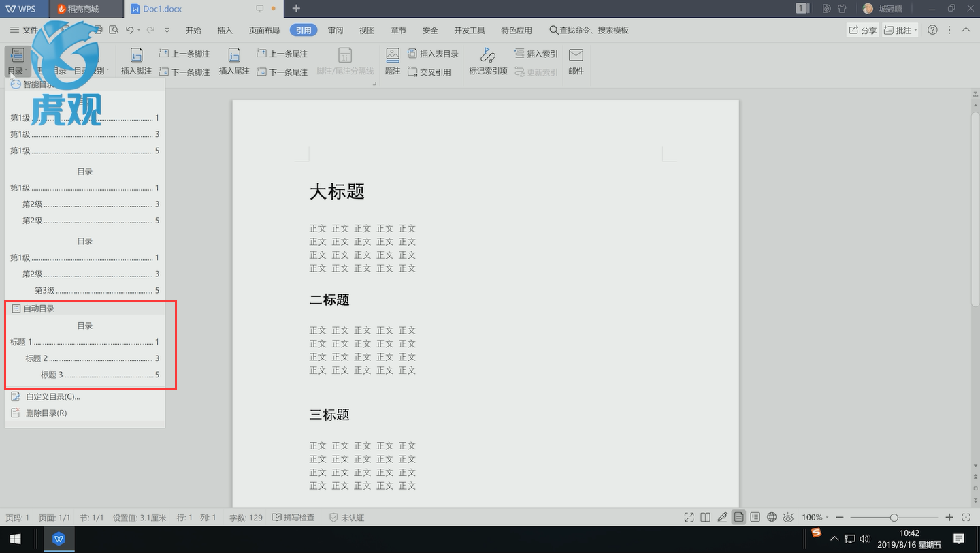Click the undo arrow icon
The image size is (980, 553).
tap(130, 30)
